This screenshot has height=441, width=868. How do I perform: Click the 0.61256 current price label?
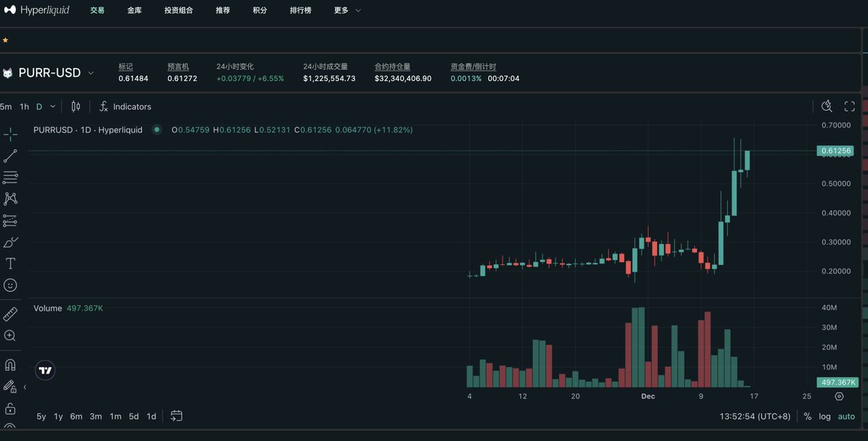pyautogui.click(x=835, y=151)
